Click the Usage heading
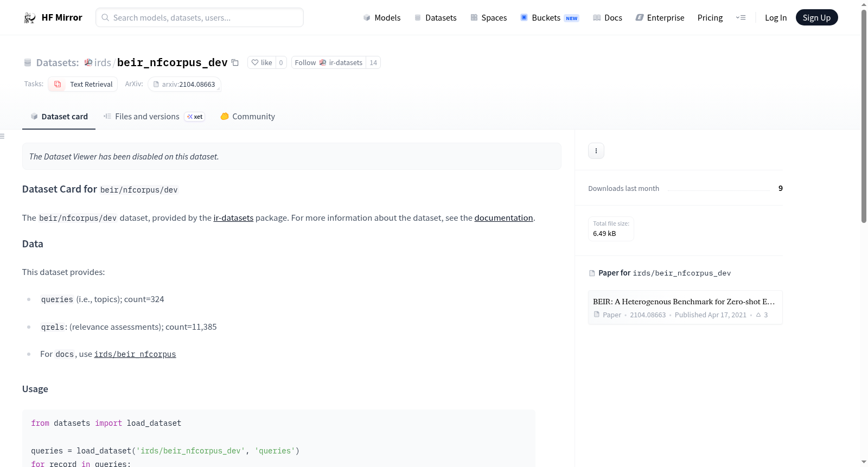Viewport: 868px width, 467px height. click(35, 389)
